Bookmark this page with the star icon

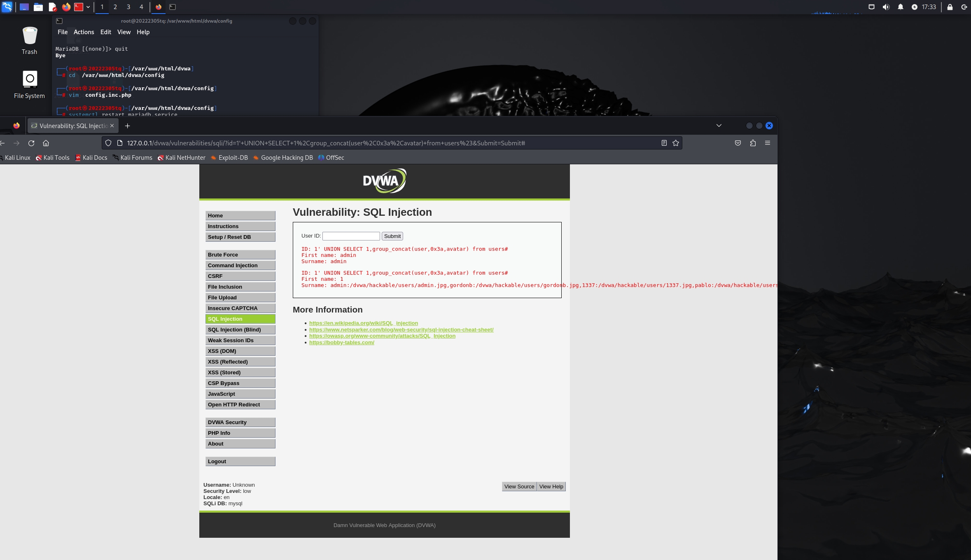pyautogui.click(x=676, y=143)
